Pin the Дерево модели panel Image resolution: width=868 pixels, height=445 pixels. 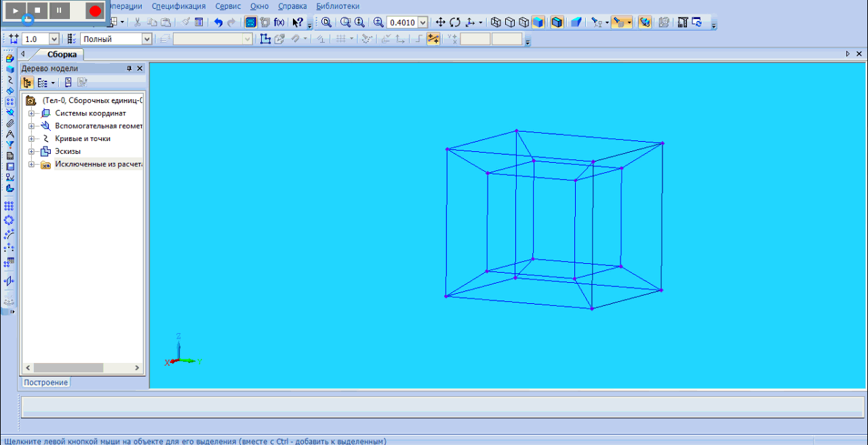(130, 69)
